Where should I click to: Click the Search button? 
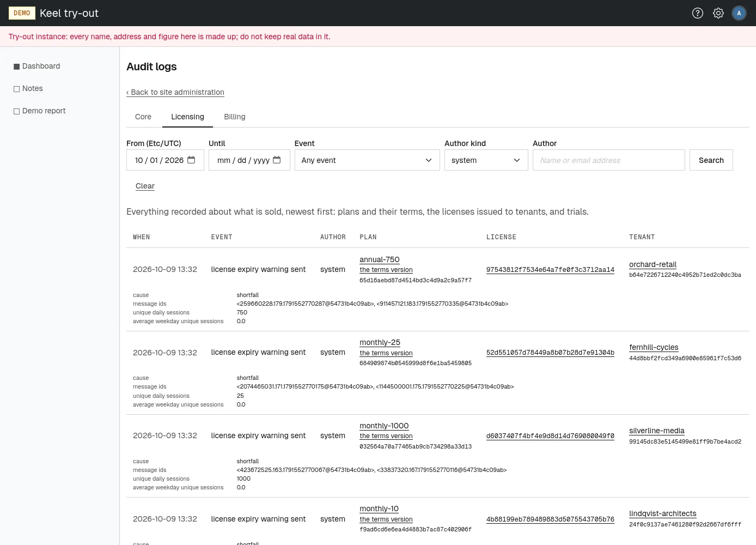[x=711, y=160]
